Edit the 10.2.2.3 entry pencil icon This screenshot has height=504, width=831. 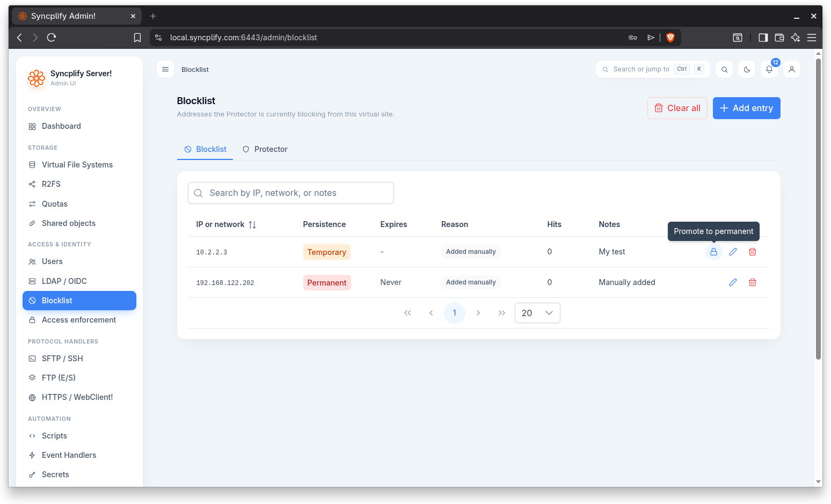pyautogui.click(x=733, y=252)
